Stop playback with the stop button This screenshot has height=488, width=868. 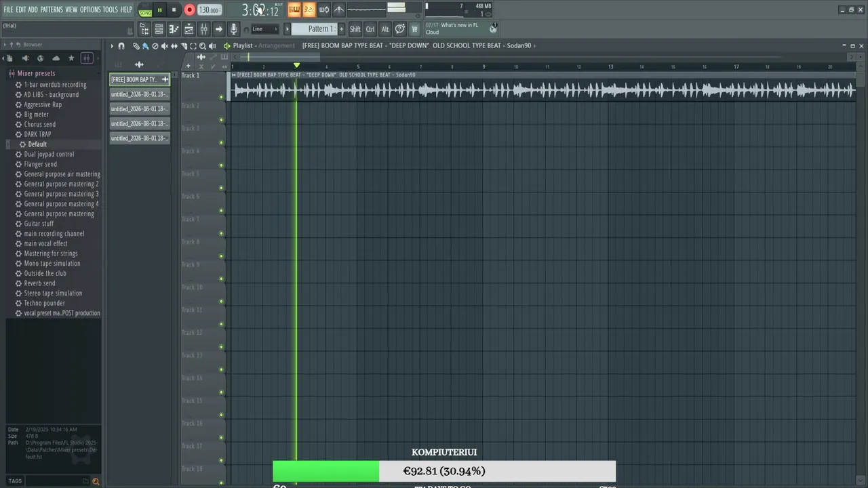[174, 10]
